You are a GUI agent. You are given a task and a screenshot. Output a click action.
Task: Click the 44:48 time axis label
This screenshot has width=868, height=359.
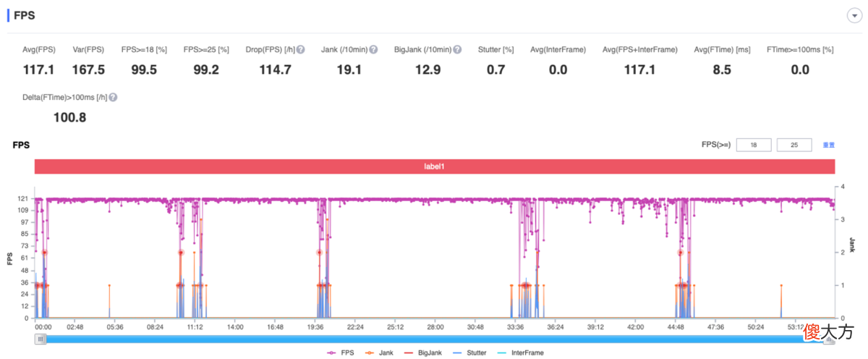click(676, 326)
